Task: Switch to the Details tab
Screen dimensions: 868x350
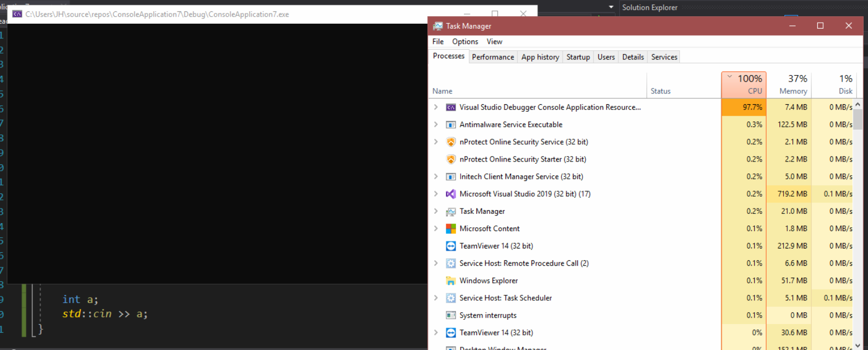Action: (633, 57)
